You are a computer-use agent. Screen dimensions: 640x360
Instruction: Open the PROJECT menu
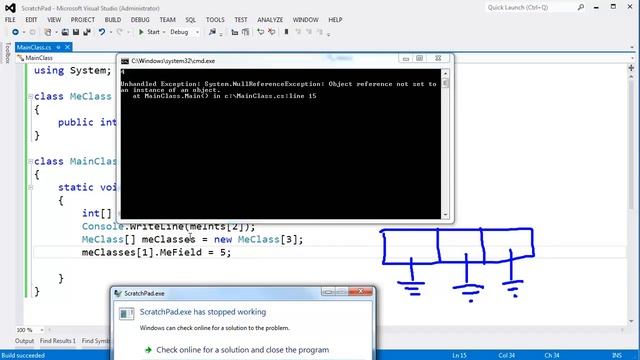[82, 20]
